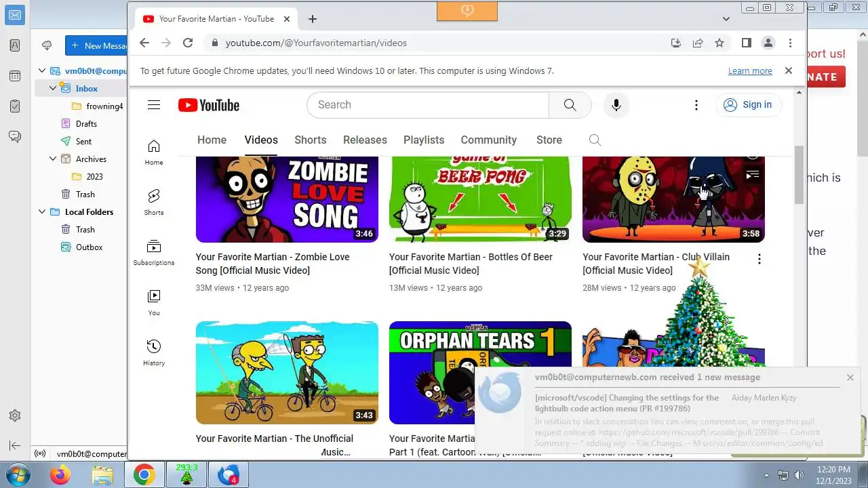This screenshot has width=868, height=488.
Task: Click the YouTube search magnifier button
Action: pos(570,105)
